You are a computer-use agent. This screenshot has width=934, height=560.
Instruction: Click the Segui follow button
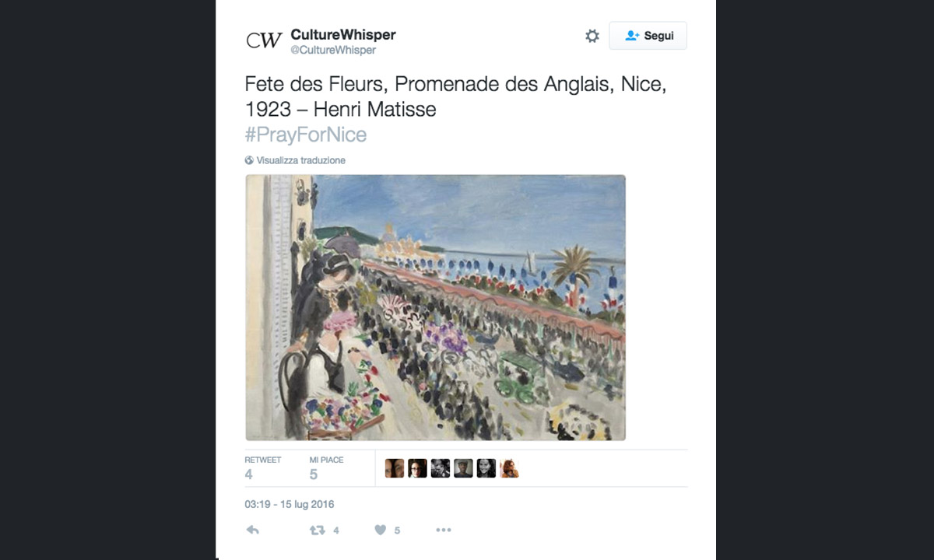click(x=648, y=36)
